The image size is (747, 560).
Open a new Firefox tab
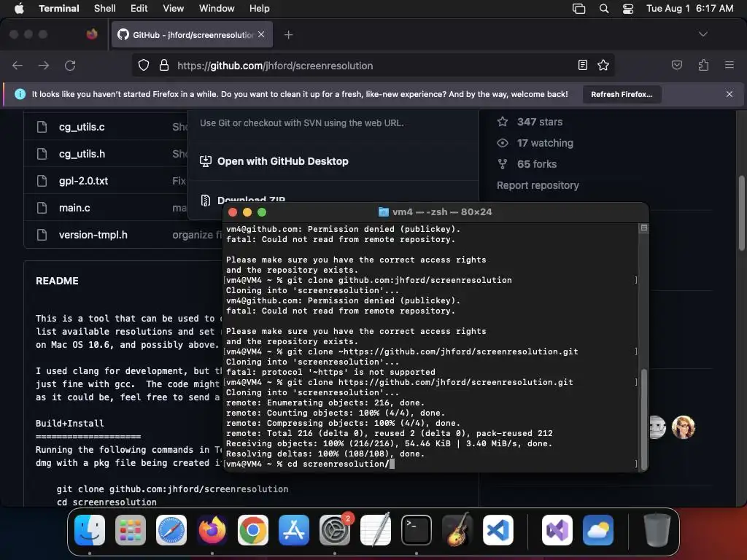point(289,35)
